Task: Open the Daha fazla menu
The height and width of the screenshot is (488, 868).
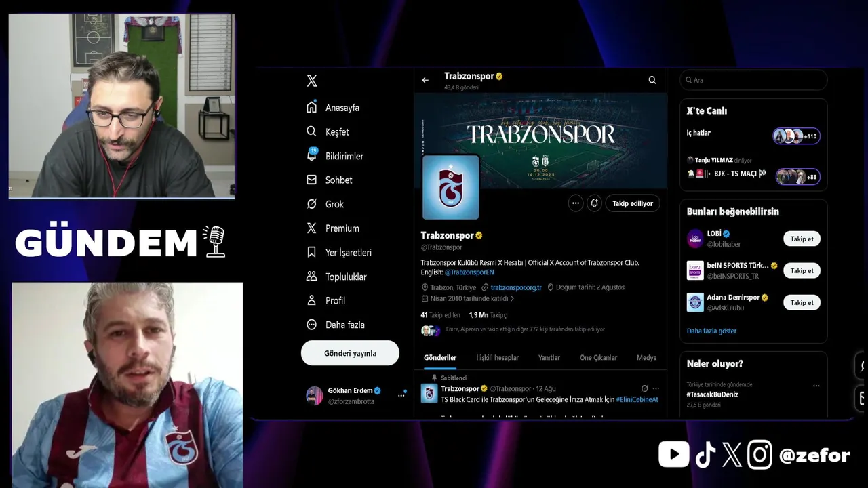Action: 336,325
